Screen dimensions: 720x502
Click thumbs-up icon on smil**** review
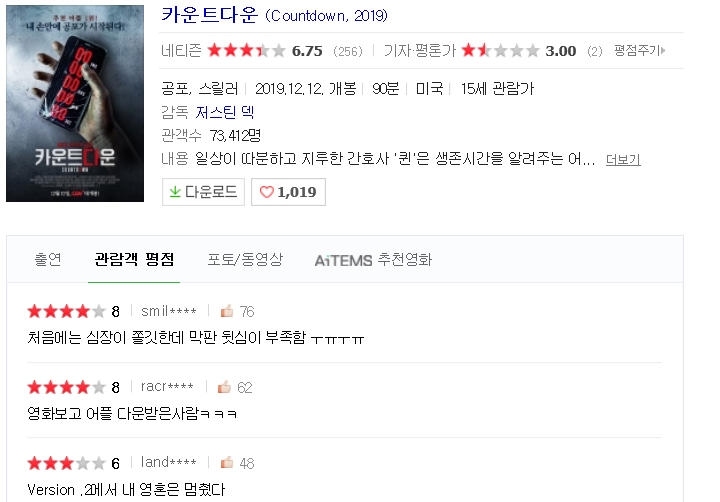point(227,311)
